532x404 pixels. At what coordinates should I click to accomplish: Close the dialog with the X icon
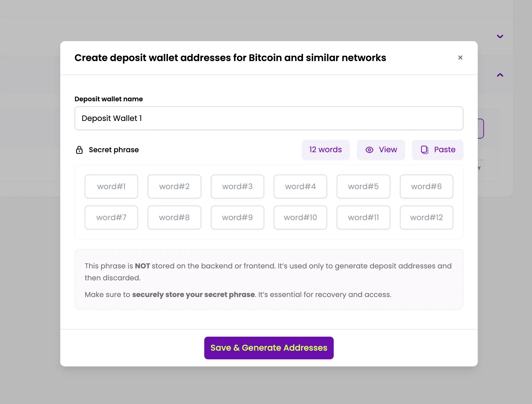[x=460, y=58]
